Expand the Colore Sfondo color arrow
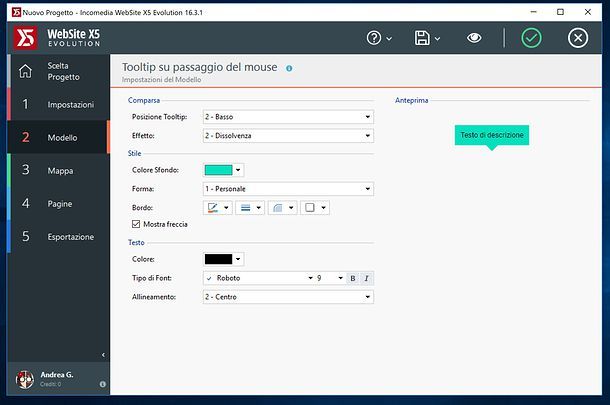610x405 pixels. (x=238, y=170)
